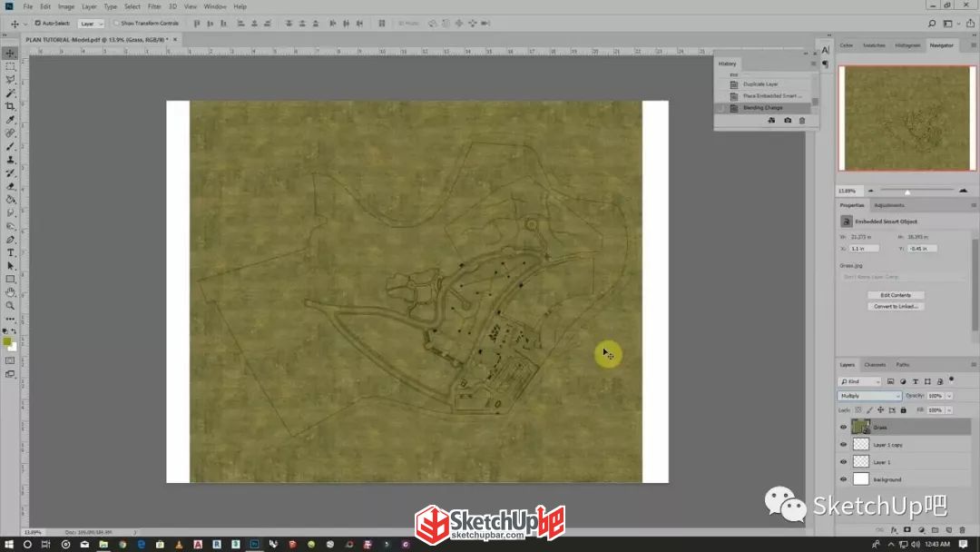
Task: Switch to the Channels tab
Action: click(875, 364)
